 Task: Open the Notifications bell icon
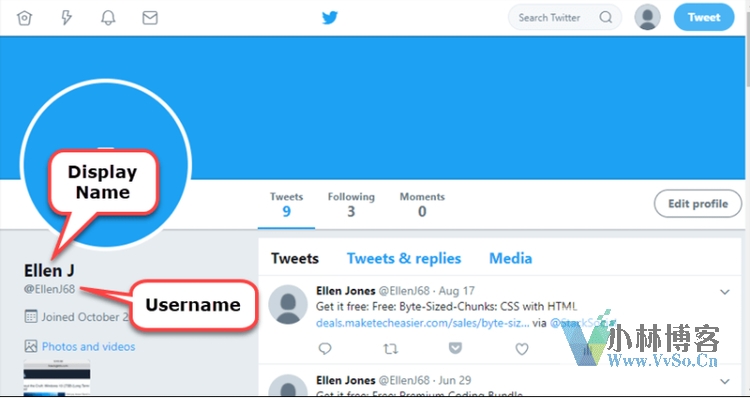click(x=108, y=18)
